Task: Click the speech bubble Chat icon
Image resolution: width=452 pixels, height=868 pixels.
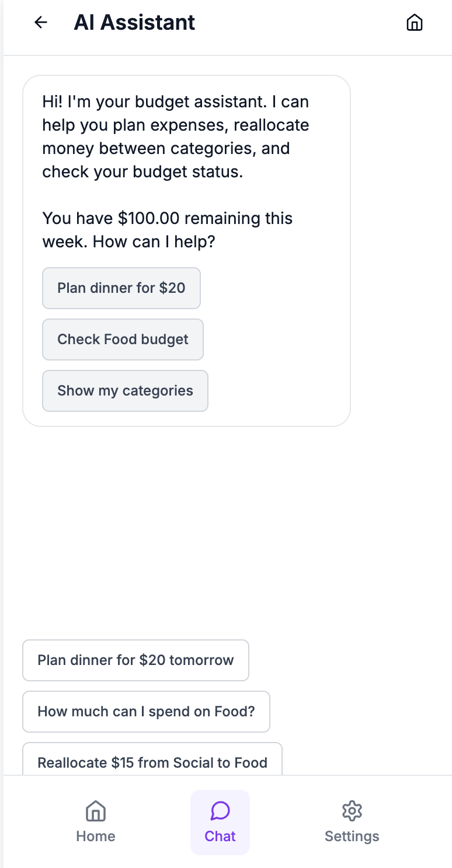Action: click(220, 810)
